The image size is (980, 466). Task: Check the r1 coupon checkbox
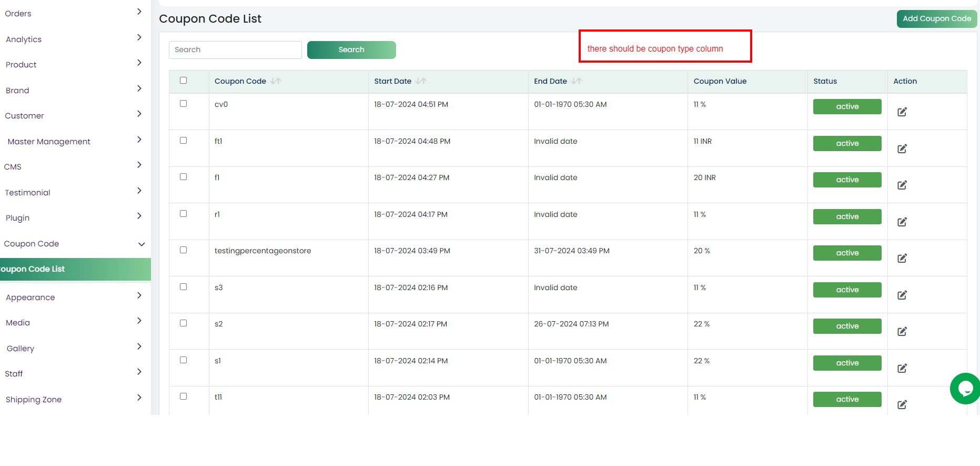pyautogui.click(x=183, y=214)
